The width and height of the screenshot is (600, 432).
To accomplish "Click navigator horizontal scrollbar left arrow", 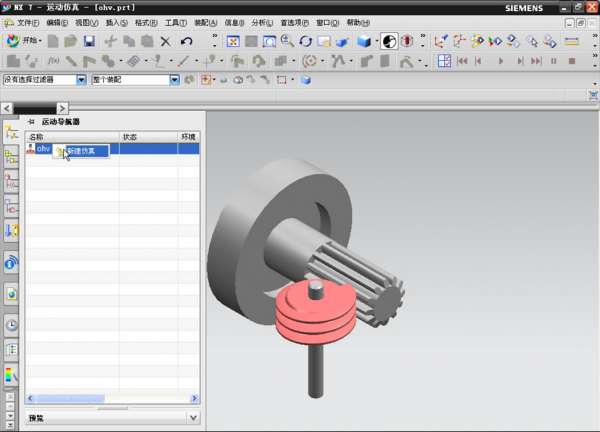I will 30,398.
